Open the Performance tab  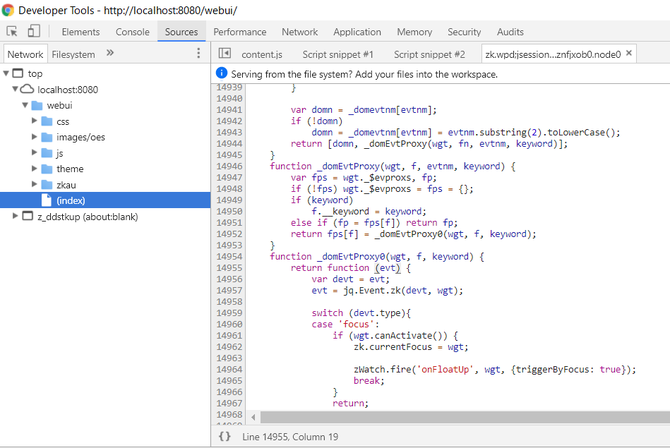pyautogui.click(x=240, y=32)
